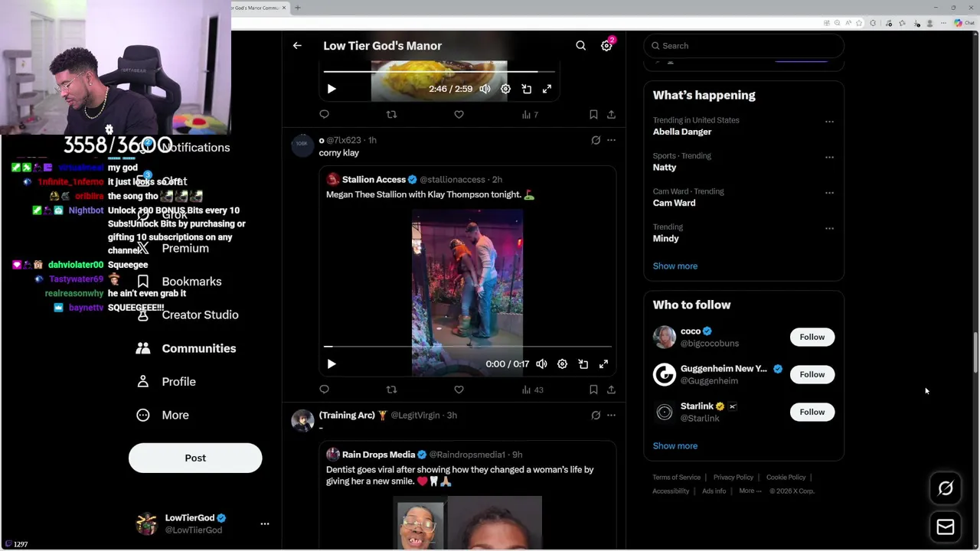Expand the footer More menu
Viewport: 980px width, 551px height.
tap(750, 491)
